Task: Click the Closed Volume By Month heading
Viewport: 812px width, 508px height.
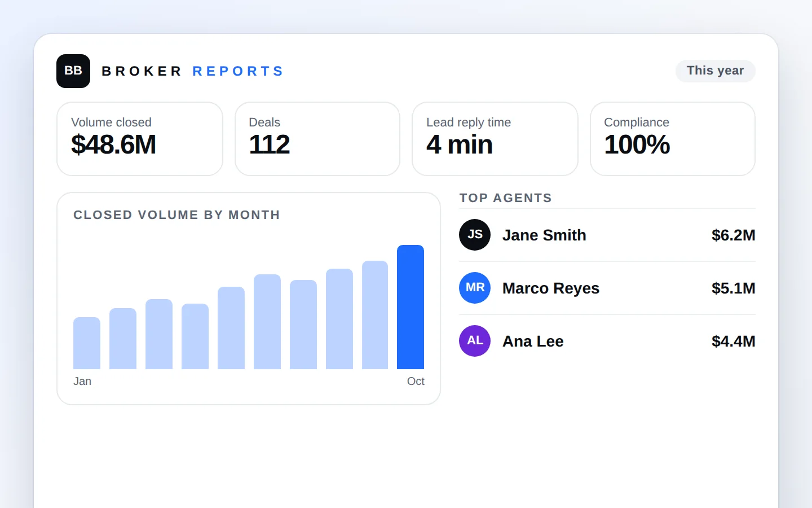Action: pos(176,215)
